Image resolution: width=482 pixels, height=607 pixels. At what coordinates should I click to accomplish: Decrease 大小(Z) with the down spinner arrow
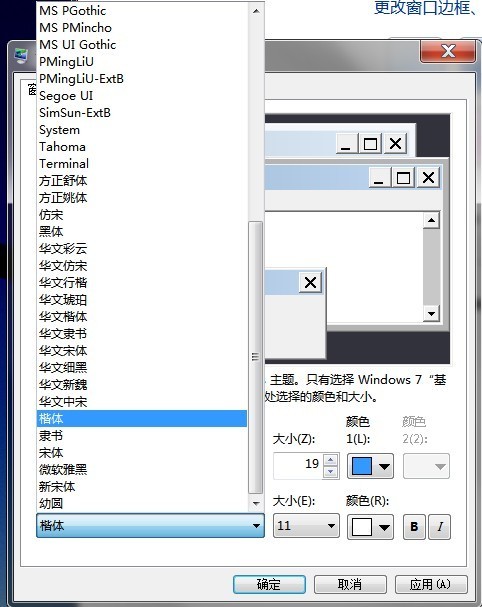click(x=330, y=472)
